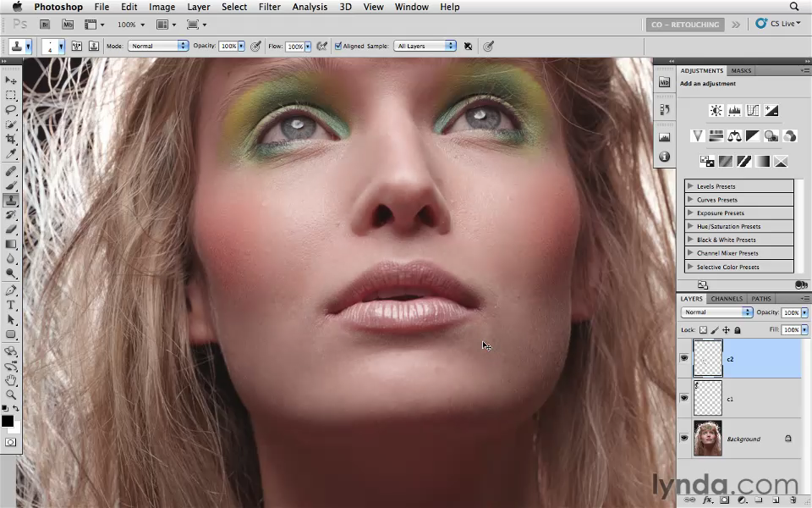This screenshot has height=508, width=812.
Task: Hide the c1 layer
Action: click(684, 398)
